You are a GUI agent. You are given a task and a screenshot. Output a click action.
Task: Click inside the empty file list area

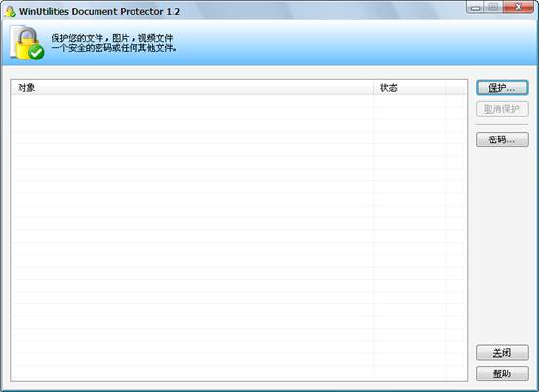coord(239,237)
